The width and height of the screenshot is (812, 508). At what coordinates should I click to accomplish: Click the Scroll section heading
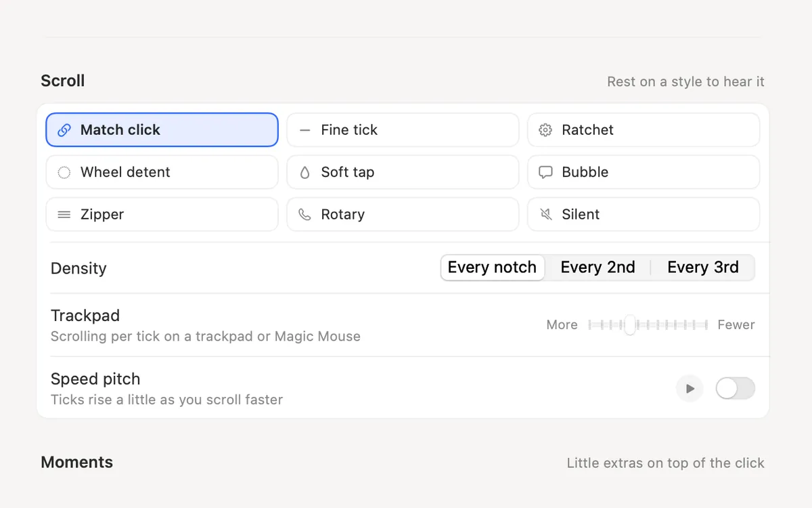pyautogui.click(x=63, y=81)
